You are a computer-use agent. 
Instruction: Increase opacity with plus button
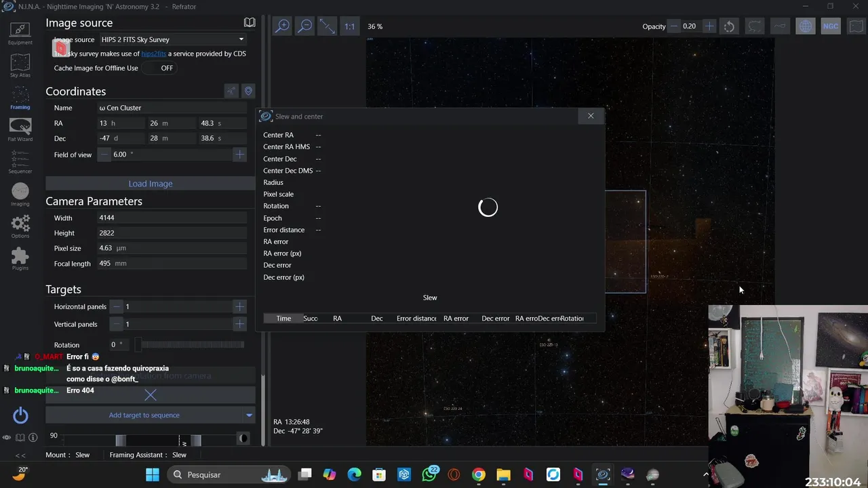pos(709,26)
